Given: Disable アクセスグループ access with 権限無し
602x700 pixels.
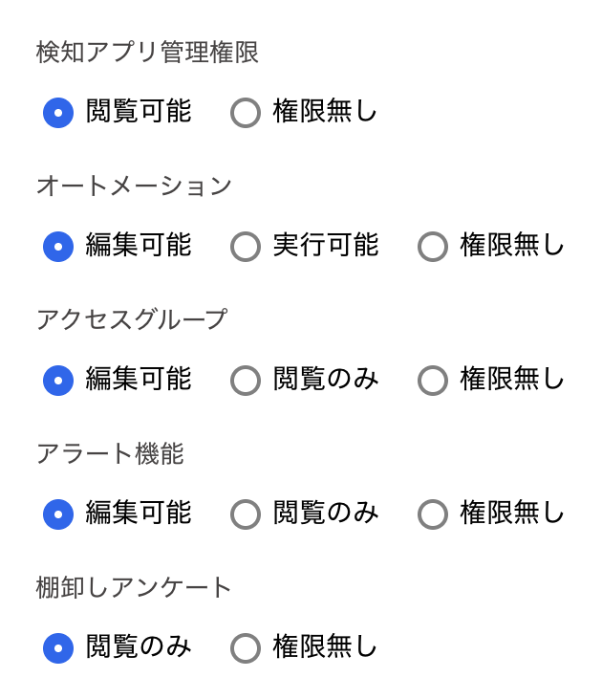Looking at the screenshot, I should (433, 382).
